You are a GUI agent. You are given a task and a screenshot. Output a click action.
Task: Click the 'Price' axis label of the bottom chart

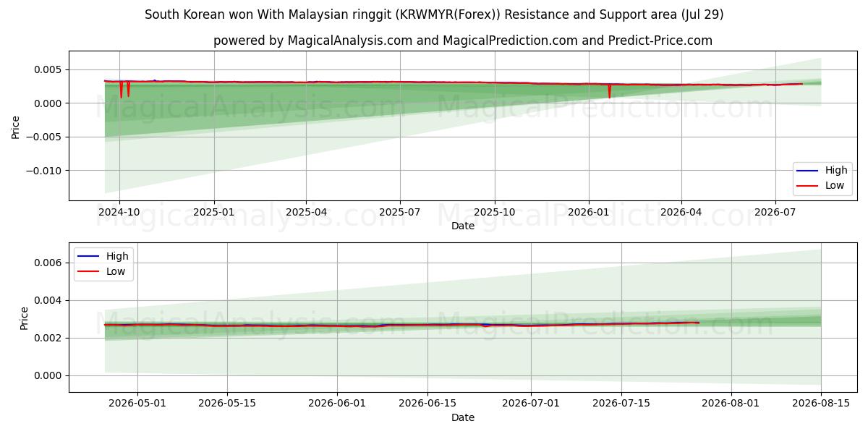(x=24, y=318)
